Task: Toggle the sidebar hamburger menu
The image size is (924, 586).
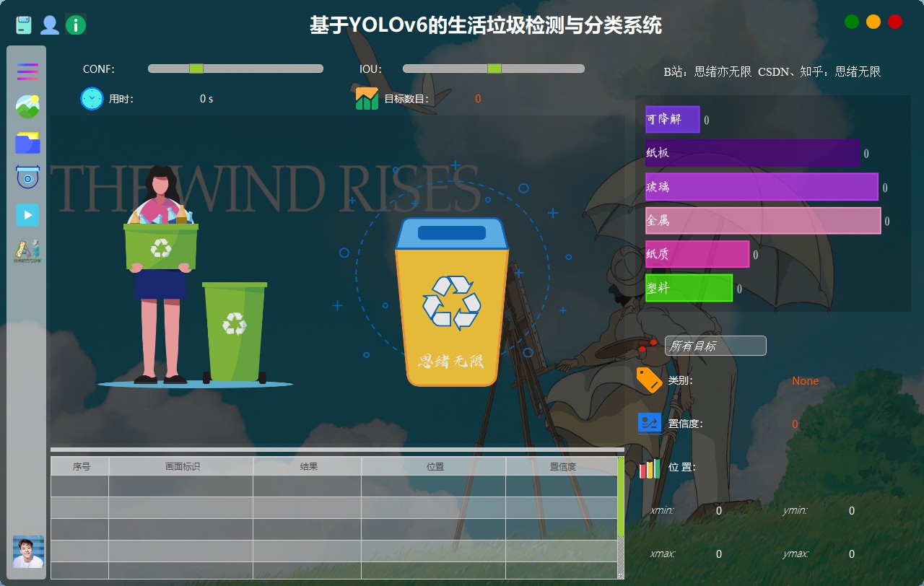Action: pyautogui.click(x=27, y=71)
